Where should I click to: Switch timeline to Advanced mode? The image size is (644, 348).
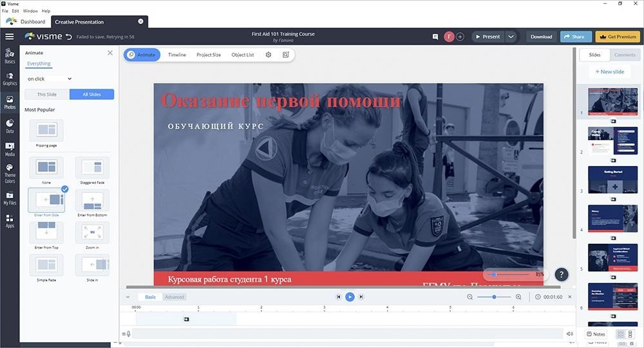[175, 297]
